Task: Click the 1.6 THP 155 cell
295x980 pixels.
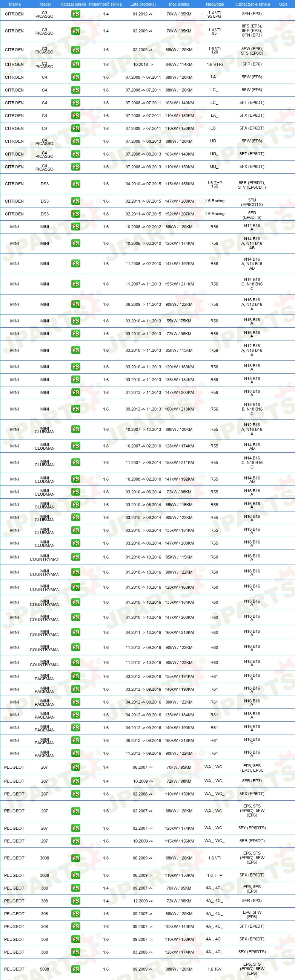Action: 215,184
